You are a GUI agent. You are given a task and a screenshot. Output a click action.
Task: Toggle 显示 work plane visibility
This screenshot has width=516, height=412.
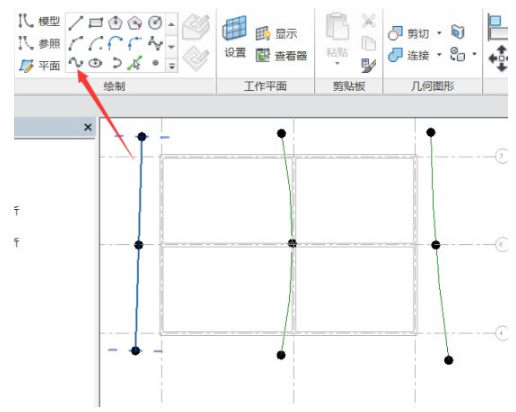(x=276, y=34)
